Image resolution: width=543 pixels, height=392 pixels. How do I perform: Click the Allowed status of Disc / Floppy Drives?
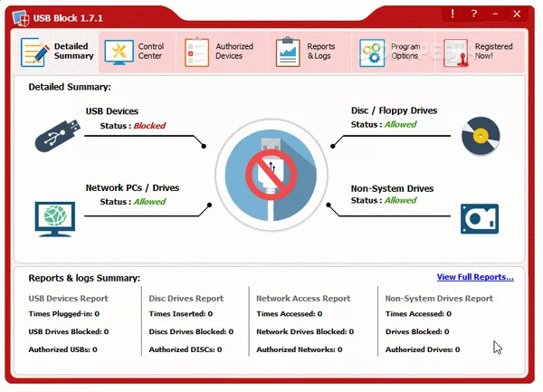coord(401,124)
